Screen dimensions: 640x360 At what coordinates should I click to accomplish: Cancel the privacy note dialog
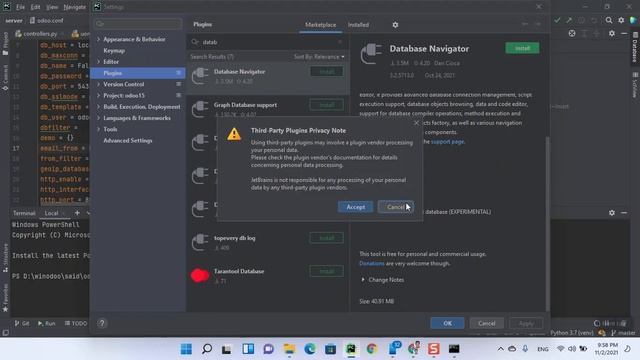[x=396, y=207]
